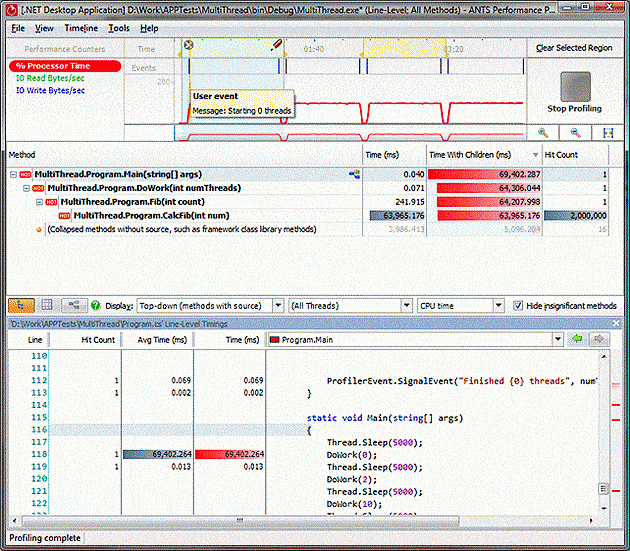Select IO Read Bytes/sec counter
The height and width of the screenshot is (551, 630).
pyautogui.click(x=50, y=78)
